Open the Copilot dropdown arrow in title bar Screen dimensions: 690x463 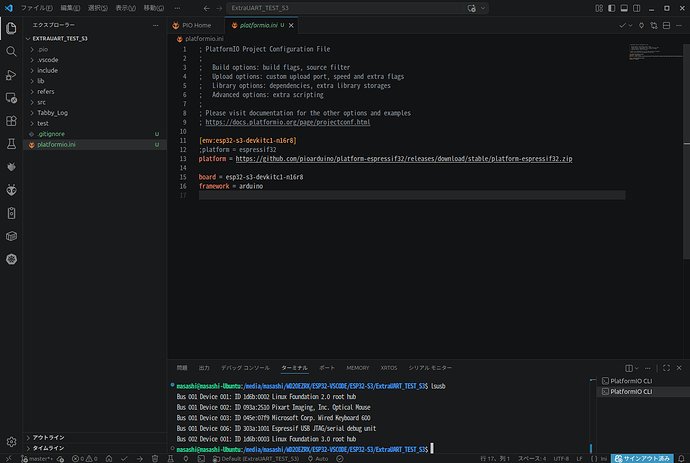483,8
